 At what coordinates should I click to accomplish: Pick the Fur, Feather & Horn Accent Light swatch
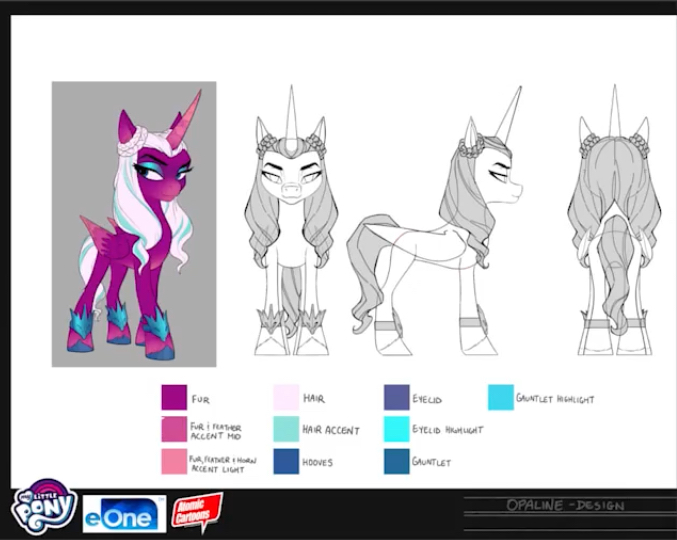(x=174, y=461)
